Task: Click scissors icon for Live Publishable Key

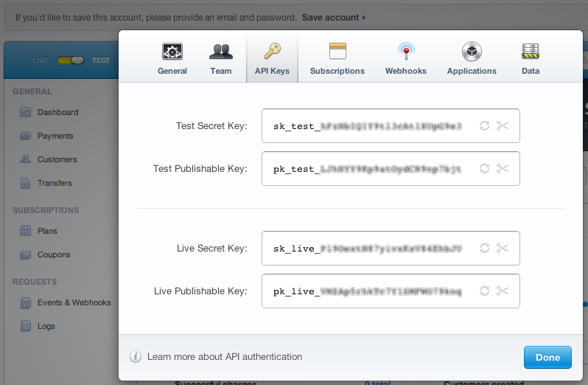Action: [x=503, y=291]
